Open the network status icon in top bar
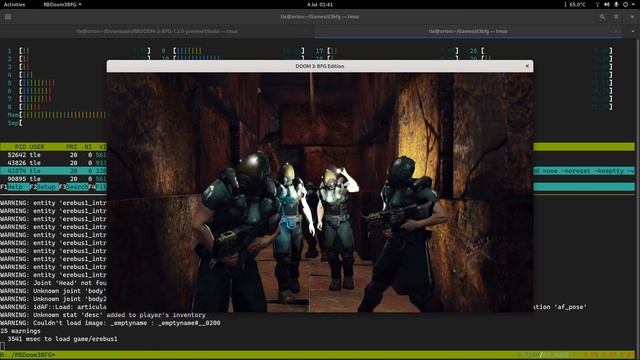Screen dimensions: 640x360 click(x=598, y=4)
